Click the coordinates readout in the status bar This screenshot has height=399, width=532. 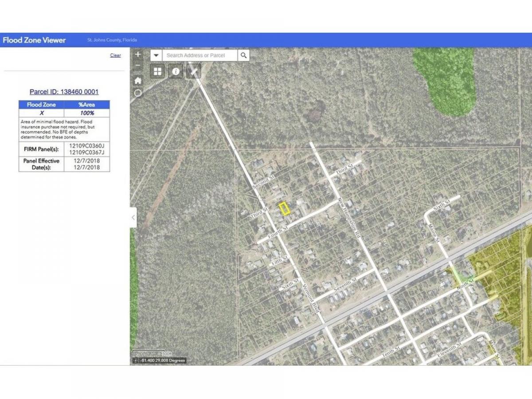[x=162, y=360]
